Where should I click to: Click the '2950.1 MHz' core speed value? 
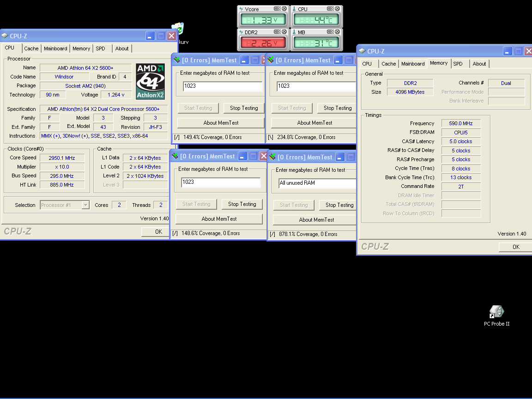point(62,158)
